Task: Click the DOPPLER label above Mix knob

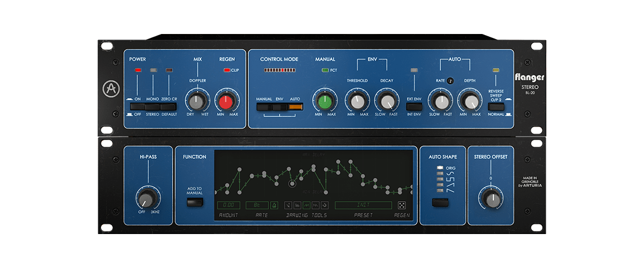Action: pyautogui.click(x=198, y=81)
